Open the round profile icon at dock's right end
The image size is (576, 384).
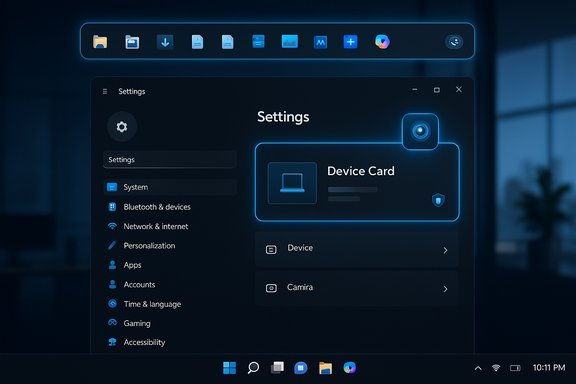coord(454,42)
